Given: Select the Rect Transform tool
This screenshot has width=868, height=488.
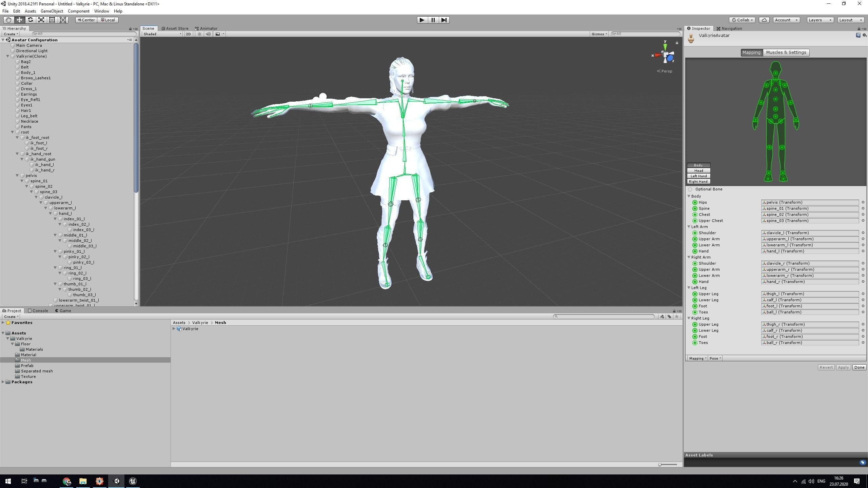Looking at the screenshot, I should [52, 20].
